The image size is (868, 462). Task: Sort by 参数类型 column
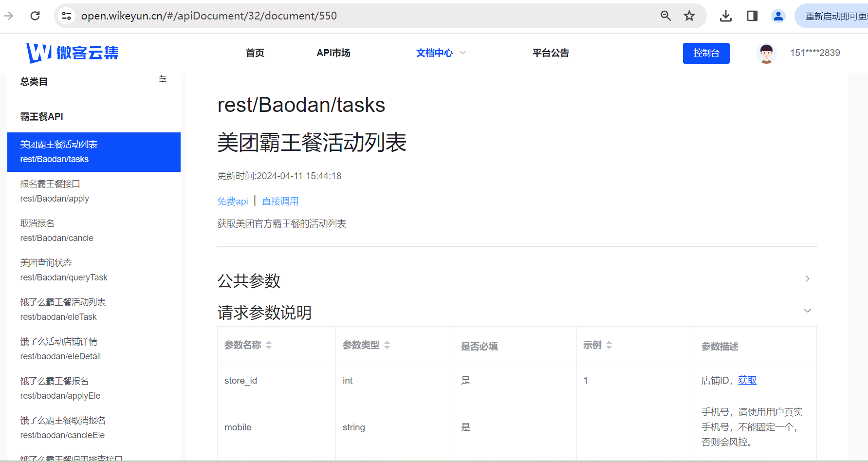tap(387, 345)
